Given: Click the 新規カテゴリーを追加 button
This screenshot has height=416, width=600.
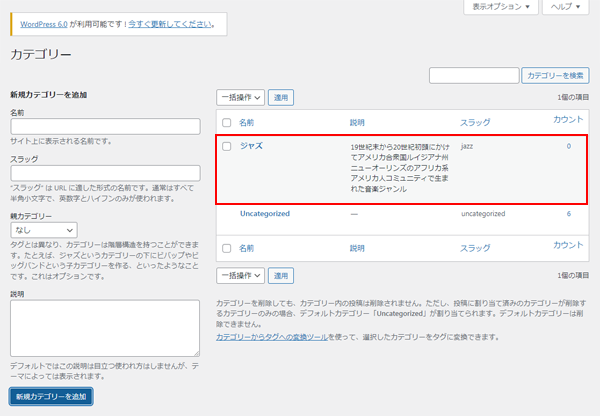Looking at the screenshot, I should [51, 397].
